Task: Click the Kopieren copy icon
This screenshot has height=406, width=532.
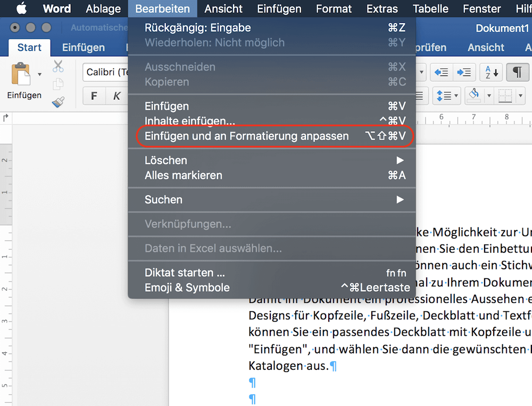Action: tap(58, 84)
